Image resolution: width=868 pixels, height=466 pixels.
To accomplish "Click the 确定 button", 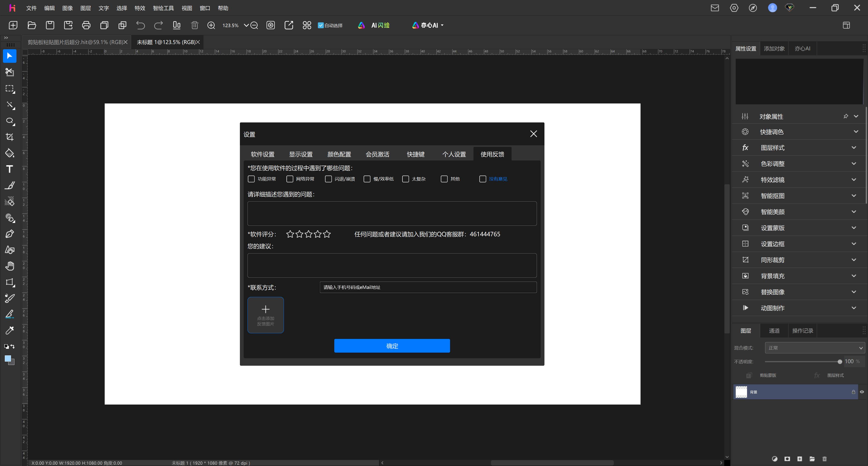I will (x=392, y=346).
